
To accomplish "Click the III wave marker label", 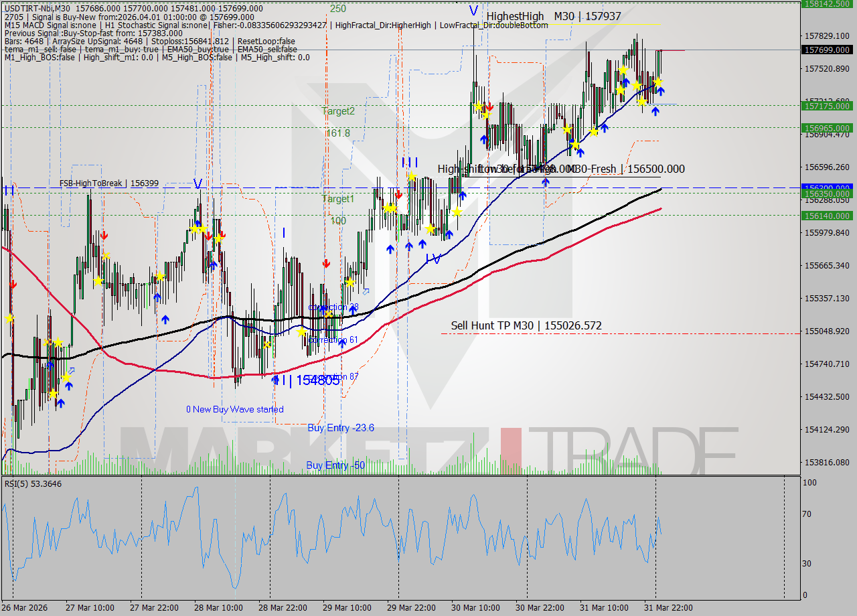I will click(408, 161).
